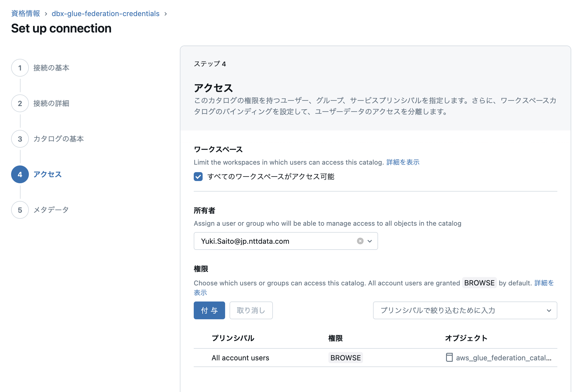The height and width of the screenshot is (392, 579).
Task: Click the 付与 grant button
Action: (x=209, y=310)
